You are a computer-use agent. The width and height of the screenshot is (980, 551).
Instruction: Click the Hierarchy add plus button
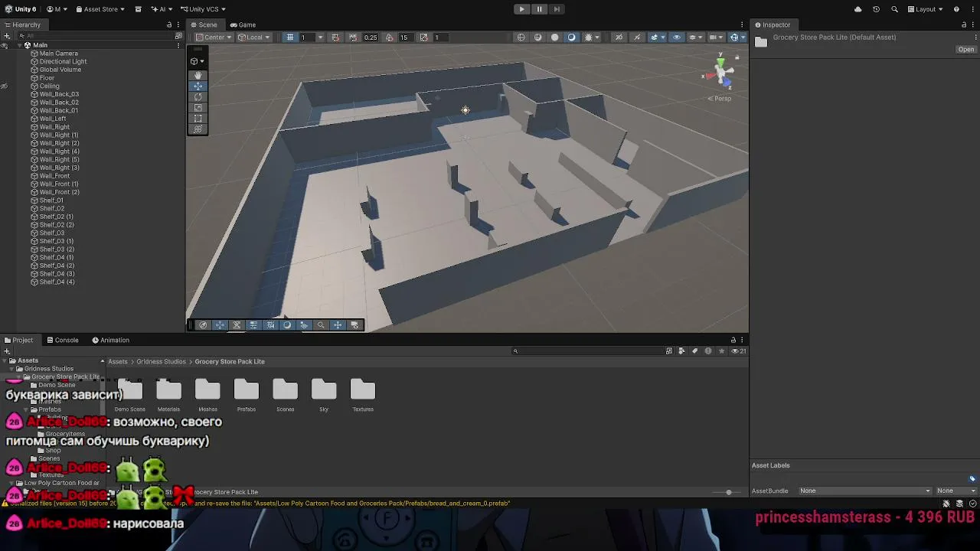click(x=7, y=36)
